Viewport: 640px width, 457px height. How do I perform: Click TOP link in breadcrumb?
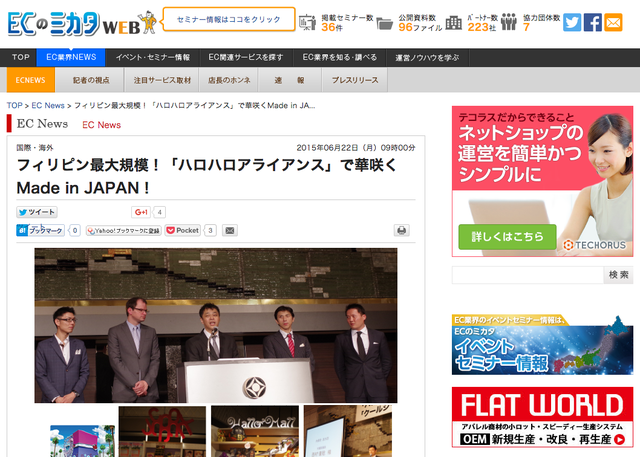point(14,106)
